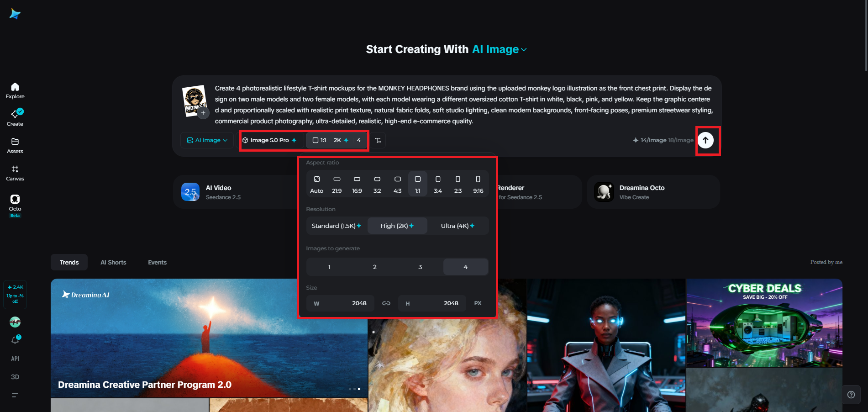Select the 21:9 aspect ratio
Image resolution: width=868 pixels, height=412 pixels.
click(337, 184)
